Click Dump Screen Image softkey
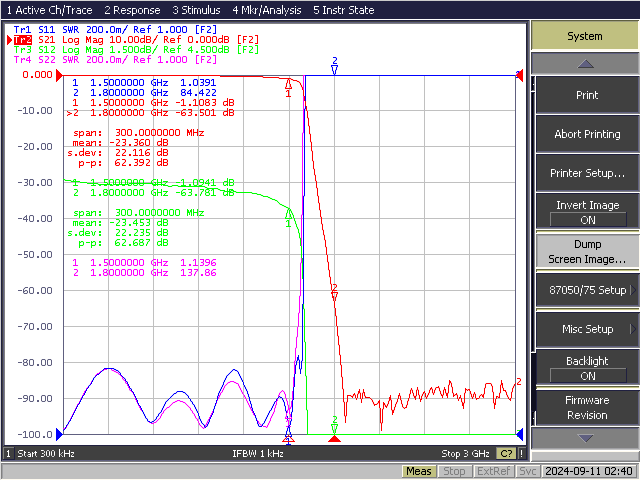The height and width of the screenshot is (480, 640). tap(587, 251)
